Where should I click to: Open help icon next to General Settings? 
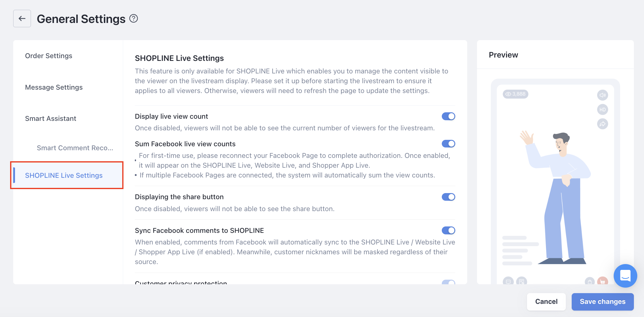[x=134, y=19]
